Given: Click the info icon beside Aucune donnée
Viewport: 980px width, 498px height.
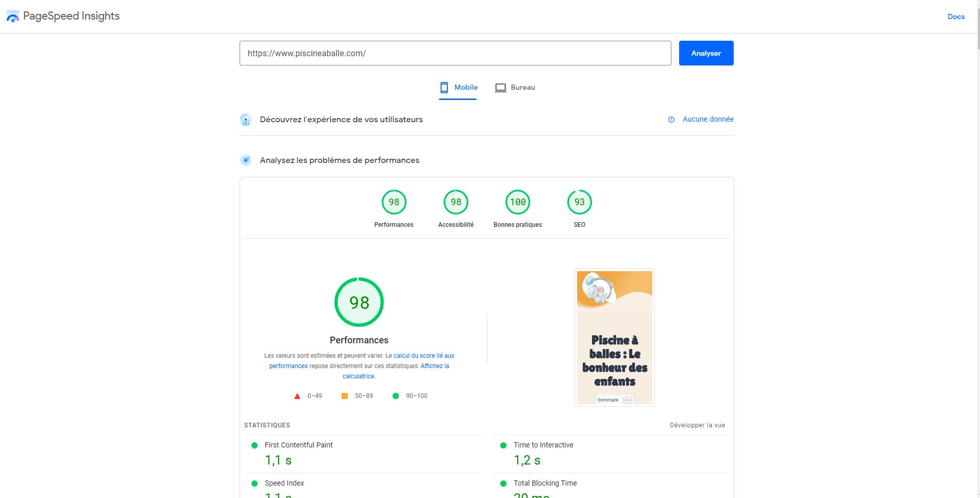Looking at the screenshot, I should [x=671, y=120].
